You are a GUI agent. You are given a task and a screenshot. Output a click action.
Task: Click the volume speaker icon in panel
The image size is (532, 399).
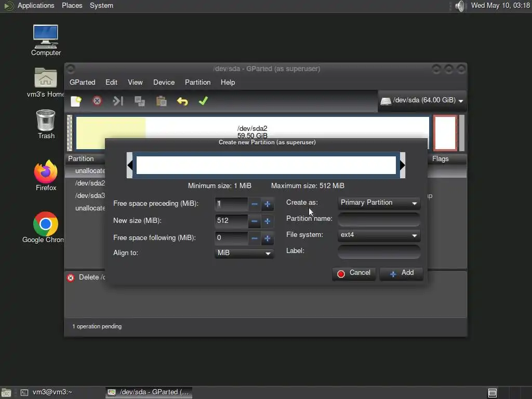pos(460,6)
